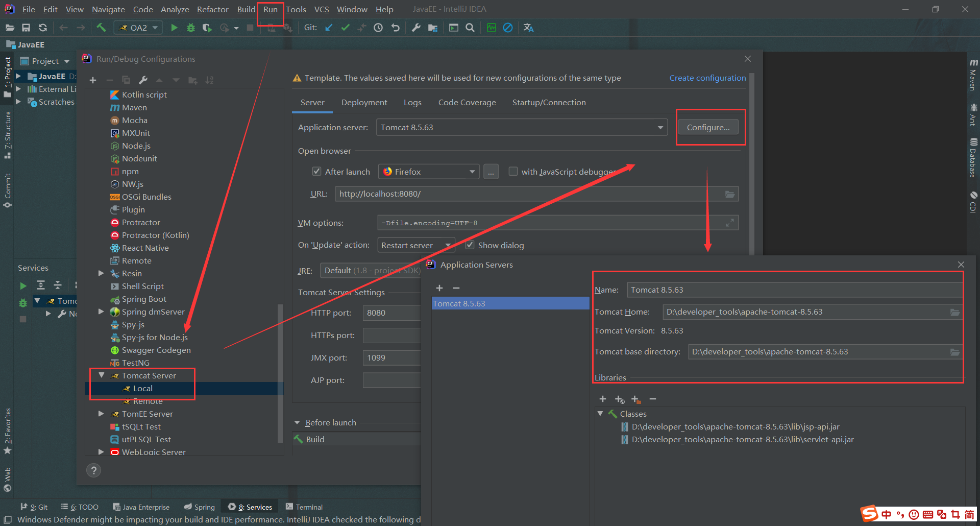Select the servlet-api.jar library entry
This screenshot has width=980, height=526.
[742, 440]
